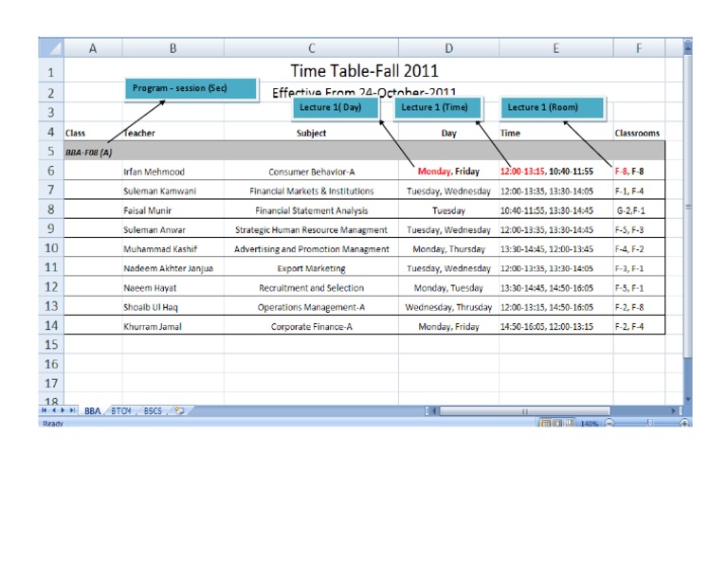Select the Irfan Mehmood teacher cell
The image size is (728, 563).
click(x=173, y=172)
